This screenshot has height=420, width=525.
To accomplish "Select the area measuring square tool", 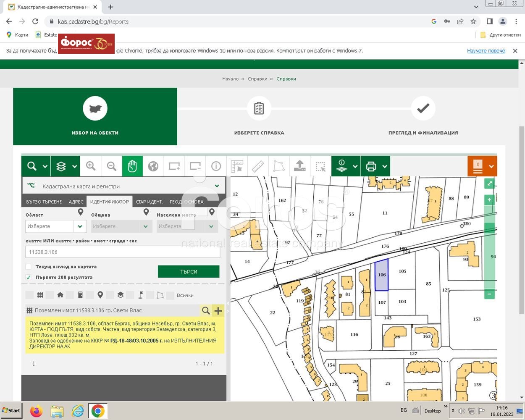I will (237, 166).
